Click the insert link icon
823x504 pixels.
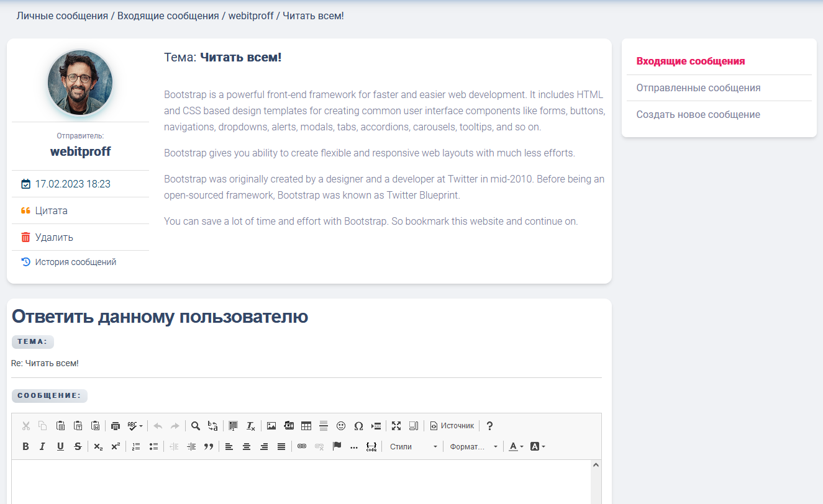point(302,446)
